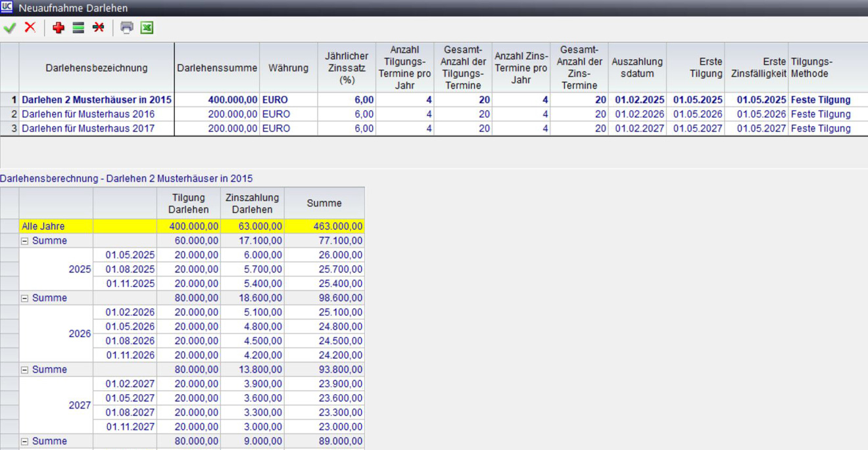This screenshot has width=868, height=450.
Task: Click the 01.02.2026 Auszahlungsdatum cell
Action: (x=639, y=114)
